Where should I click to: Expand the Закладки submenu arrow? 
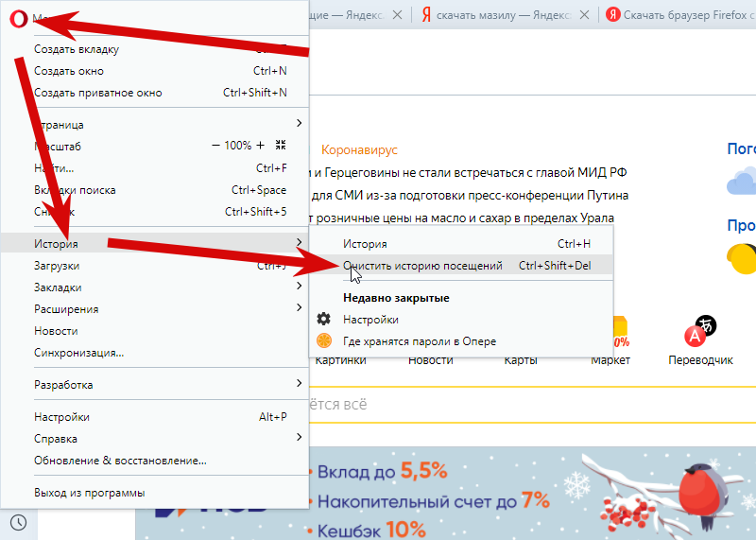299,287
